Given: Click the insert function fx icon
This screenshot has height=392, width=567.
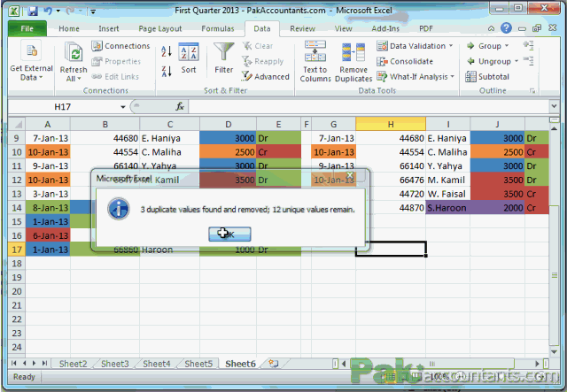Looking at the screenshot, I should 180,106.
